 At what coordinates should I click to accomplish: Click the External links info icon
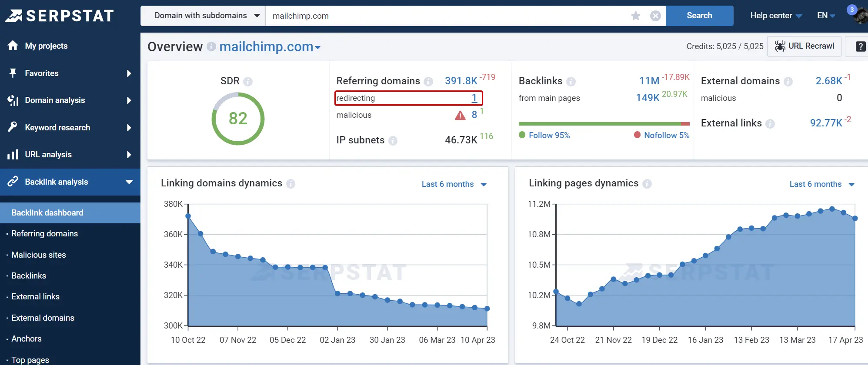pos(770,124)
